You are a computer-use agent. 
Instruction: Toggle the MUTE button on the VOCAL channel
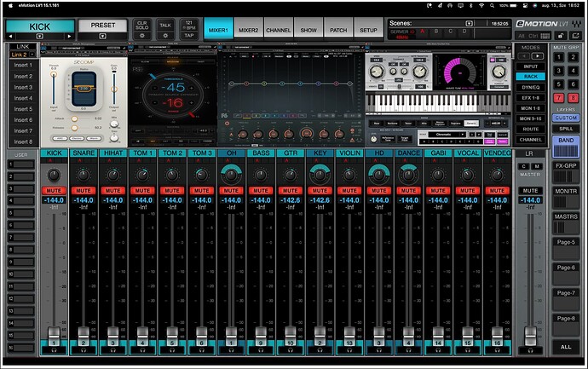coord(466,190)
